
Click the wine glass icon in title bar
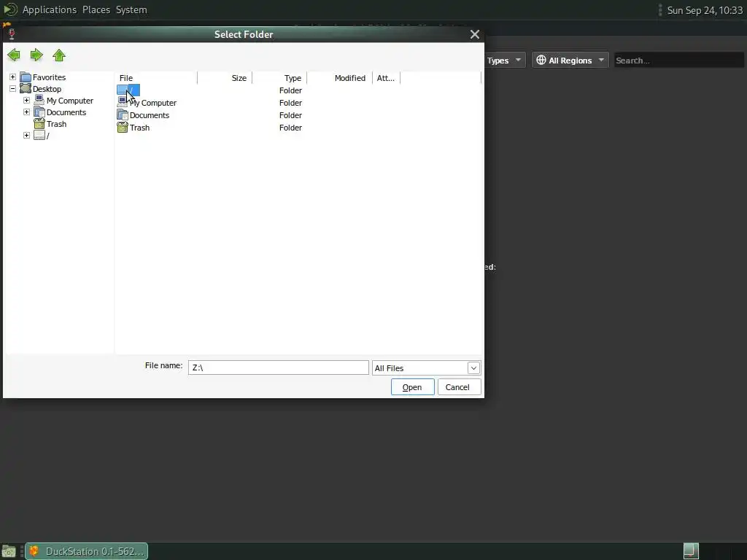pos(12,34)
